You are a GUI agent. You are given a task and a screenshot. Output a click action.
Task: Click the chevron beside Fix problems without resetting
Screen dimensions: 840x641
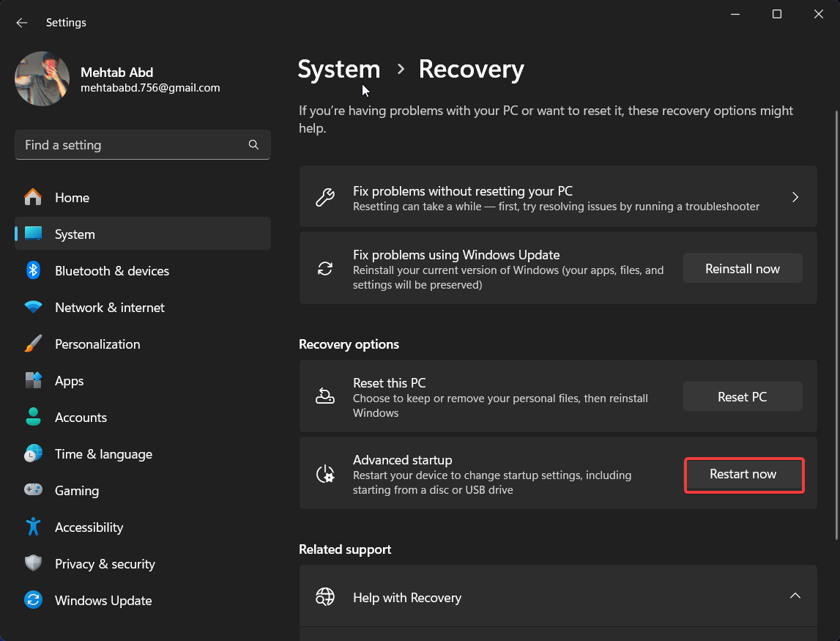795,197
